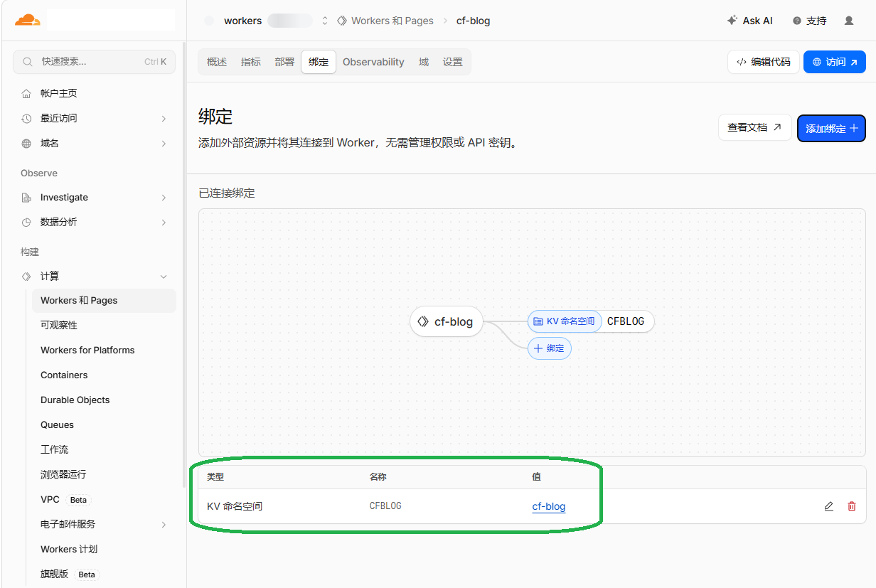The width and height of the screenshot is (876, 588).
Task: Expand the 电子邮件服务 submenu chevron
Action: (164, 524)
